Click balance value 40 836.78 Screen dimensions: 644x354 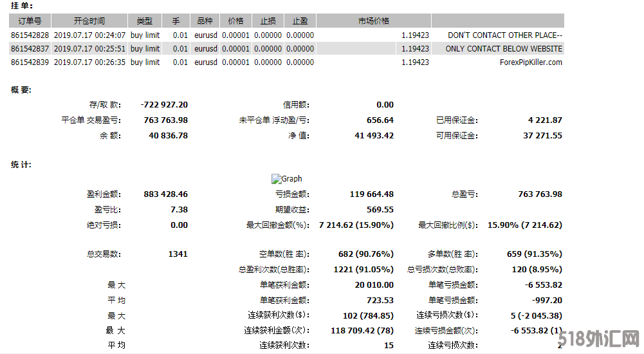[x=169, y=136]
